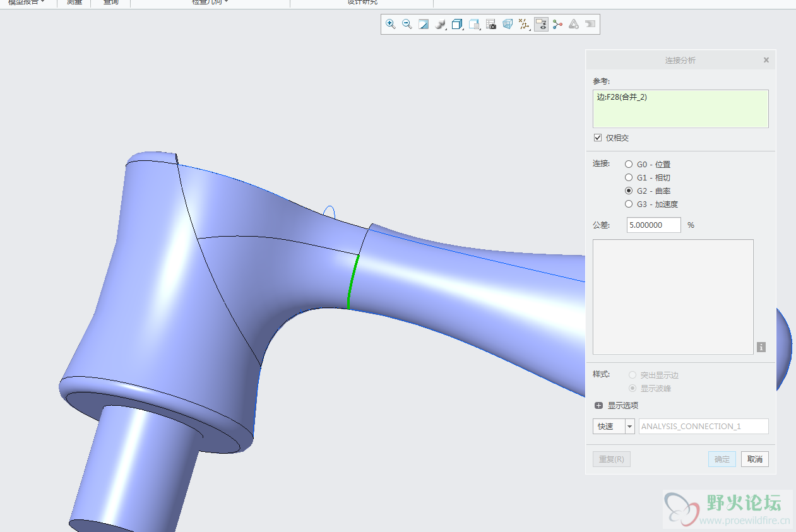Viewport: 796px width, 532px height.
Task: Click the info icon beside results box
Action: point(761,347)
